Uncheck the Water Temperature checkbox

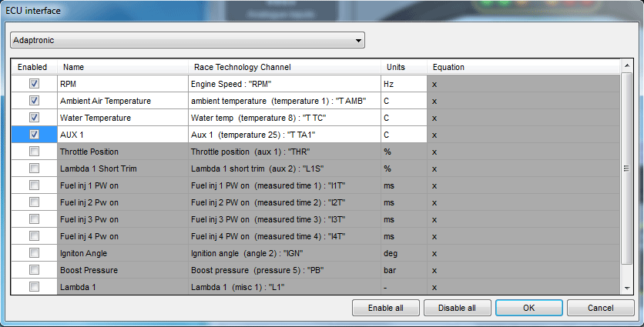[34, 118]
